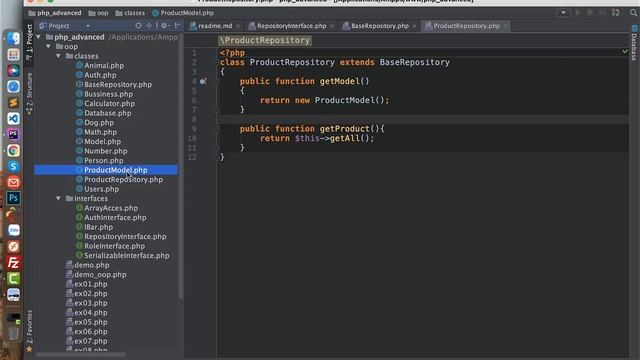Screen dimensions: 640x360
Task: Open the Structure tool window tab
Action: pyautogui.click(x=29, y=93)
